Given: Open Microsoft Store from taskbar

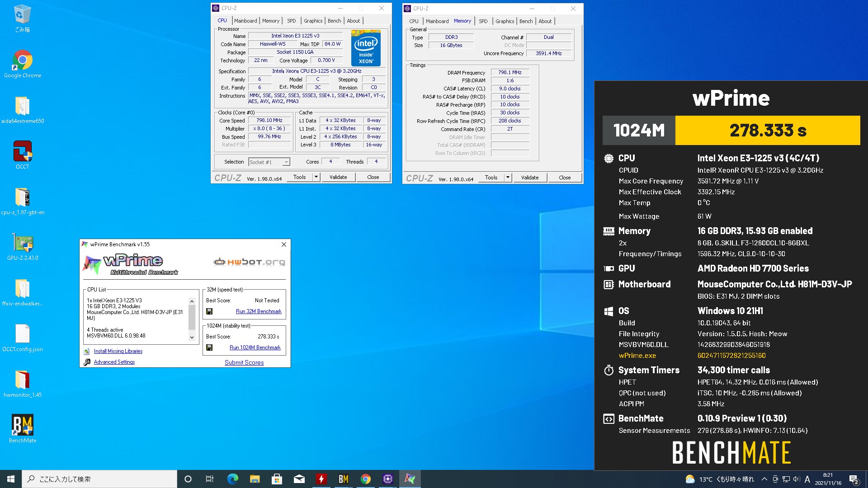Looking at the screenshot, I should pos(277,479).
